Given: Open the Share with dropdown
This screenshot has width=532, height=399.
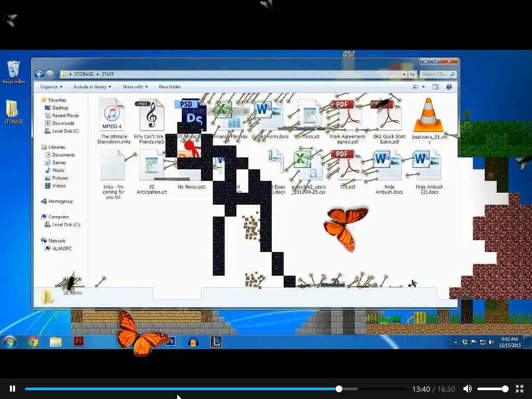Looking at the screenshot, I should point(135,87).
